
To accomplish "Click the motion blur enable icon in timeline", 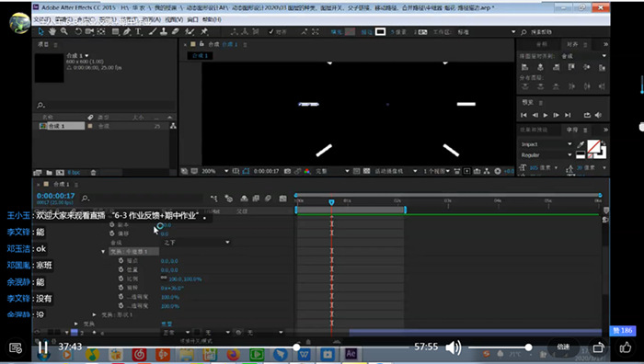I will (x=268, y=199).
